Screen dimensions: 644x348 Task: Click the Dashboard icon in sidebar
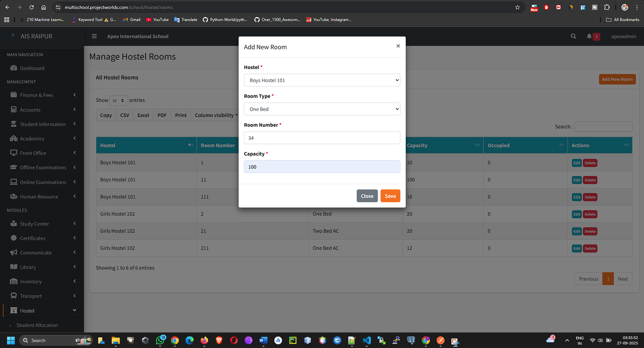click(x=14, y=68)
